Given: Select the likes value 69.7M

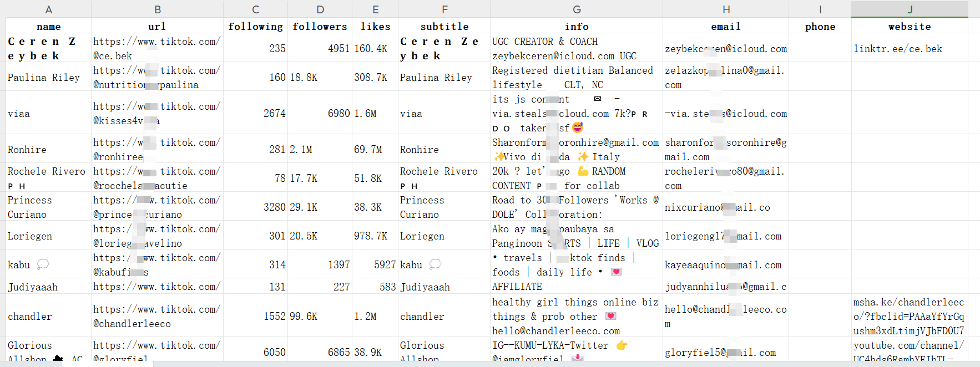Looking at the screenshot, I should point(376,149).
